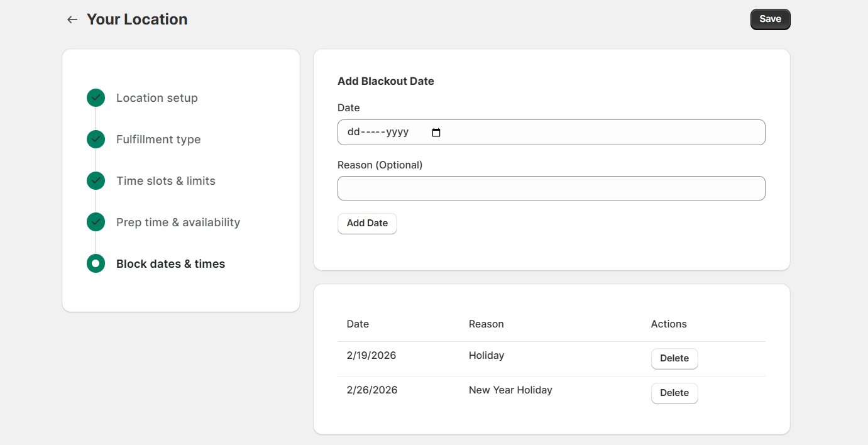Delete the 2/19/2026 Holiday blackout date
The width and height of the screenshot is (868, 445).
coord(674,358)
